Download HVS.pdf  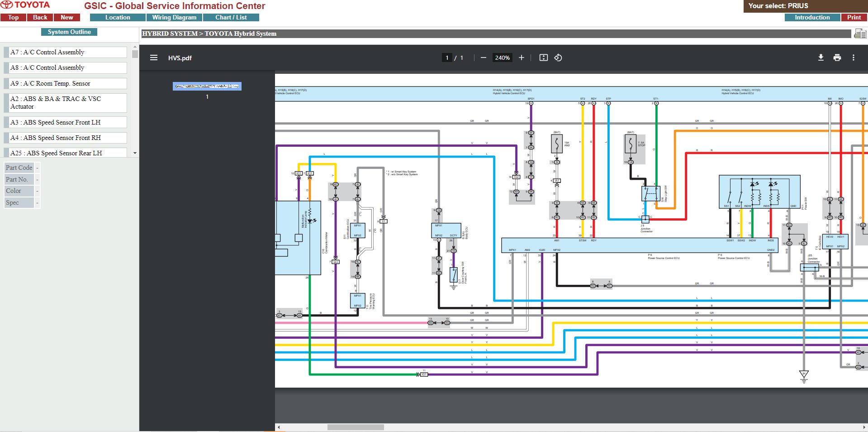click(x=821, y=58)
